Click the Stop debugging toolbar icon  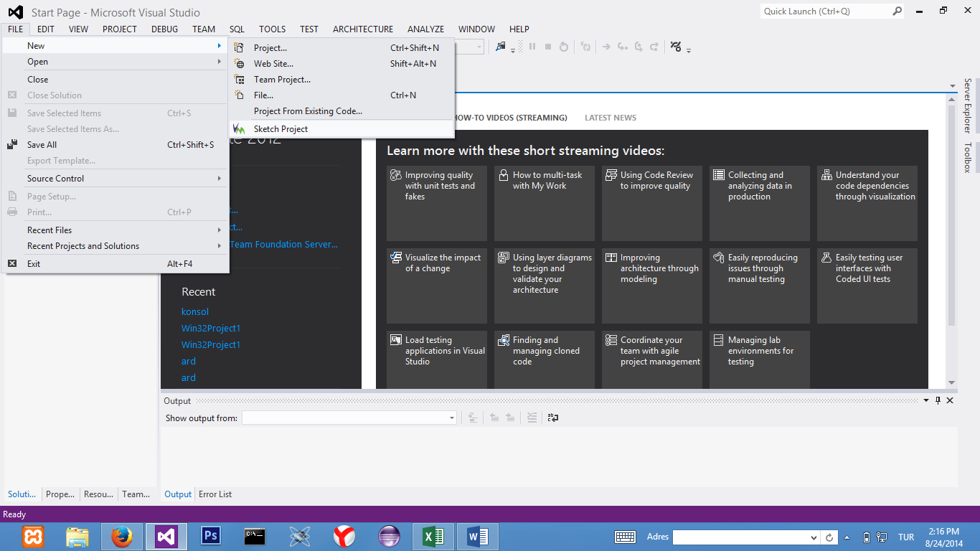tap(548, 47)
